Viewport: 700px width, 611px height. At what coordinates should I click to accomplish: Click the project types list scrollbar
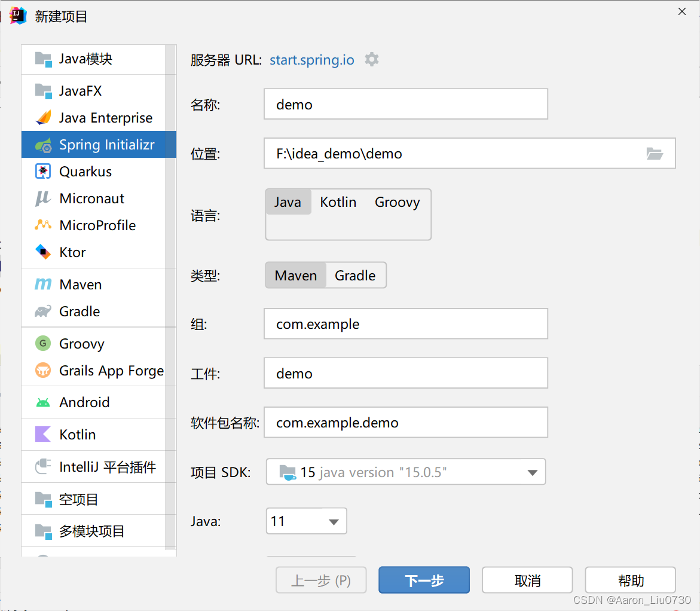(x=170, y=297)
